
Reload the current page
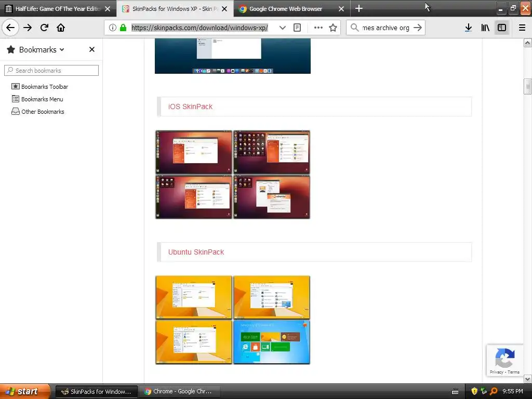click(x=44, y=28)
